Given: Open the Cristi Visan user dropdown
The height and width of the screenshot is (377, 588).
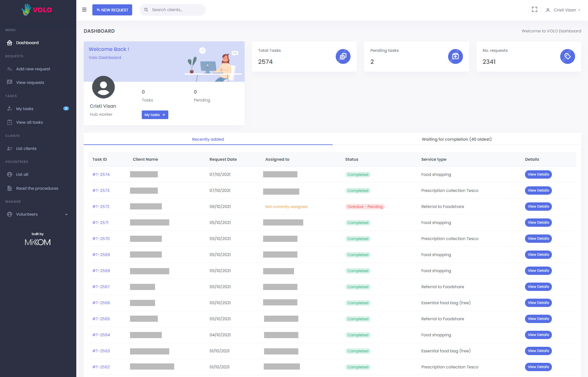Looking at the screenshot, I should (563, 10).
